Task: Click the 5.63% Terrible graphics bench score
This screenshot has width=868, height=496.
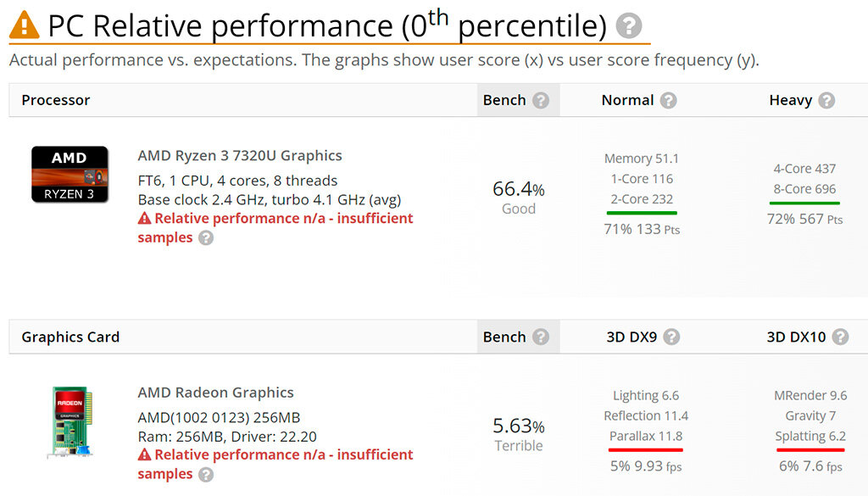Action: pos(519,433)
